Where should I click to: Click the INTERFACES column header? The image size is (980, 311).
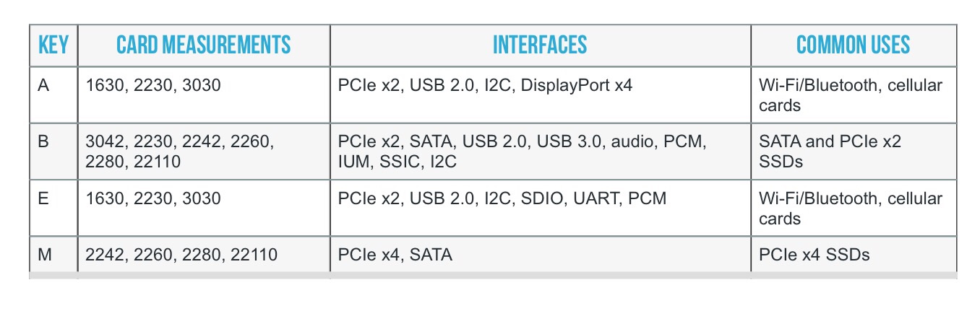pos(541,45)
